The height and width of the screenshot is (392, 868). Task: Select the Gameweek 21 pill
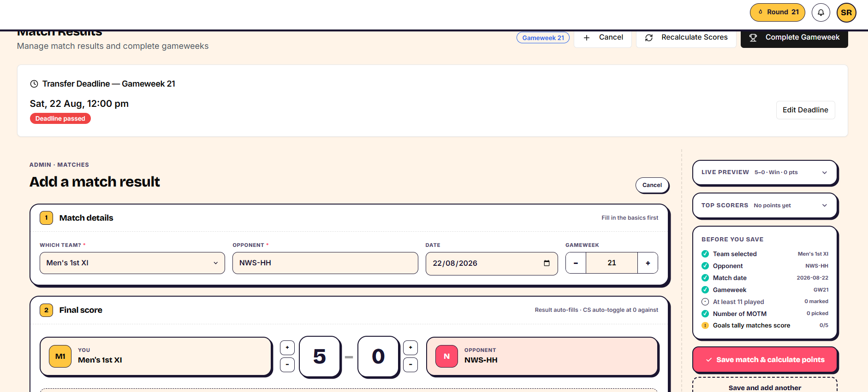click(543, 38)
